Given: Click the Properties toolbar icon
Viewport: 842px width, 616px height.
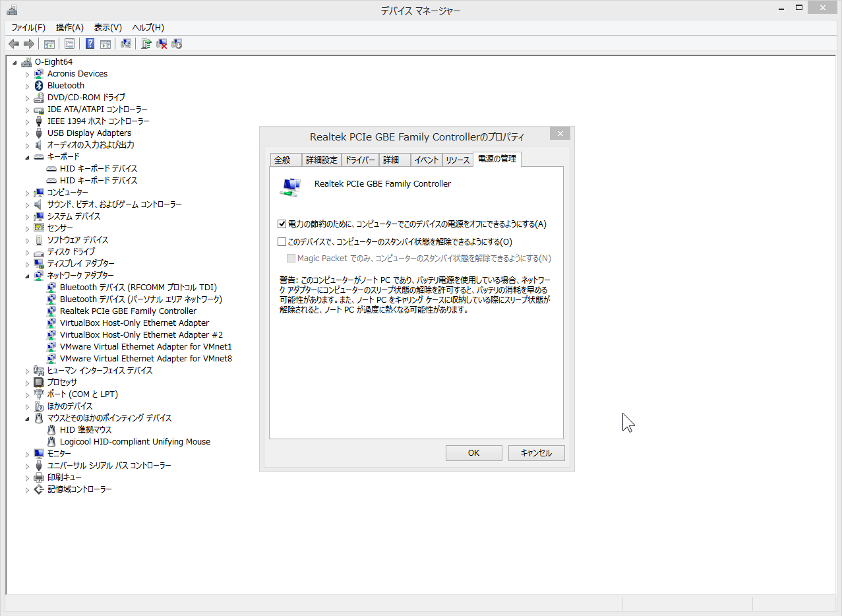Looking at the screenshot, I should point(69,44).
